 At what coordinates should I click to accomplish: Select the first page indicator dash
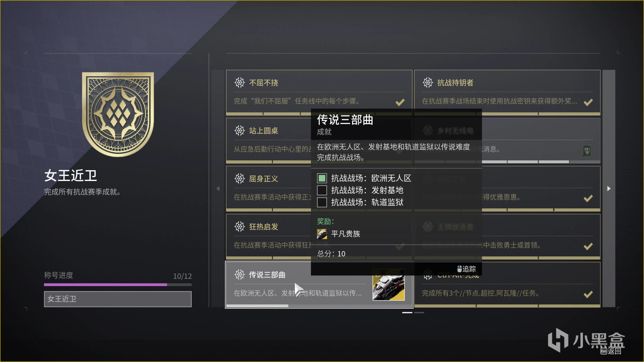point(407,313)
